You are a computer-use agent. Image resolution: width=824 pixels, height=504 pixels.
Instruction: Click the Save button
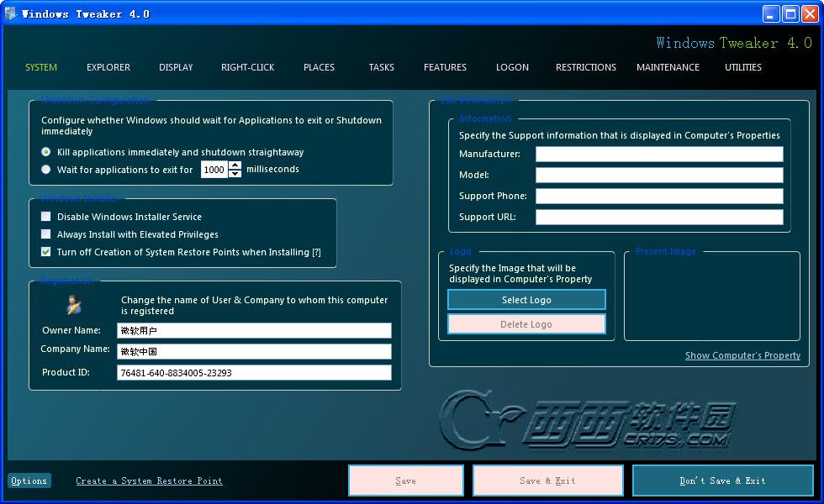405,480
